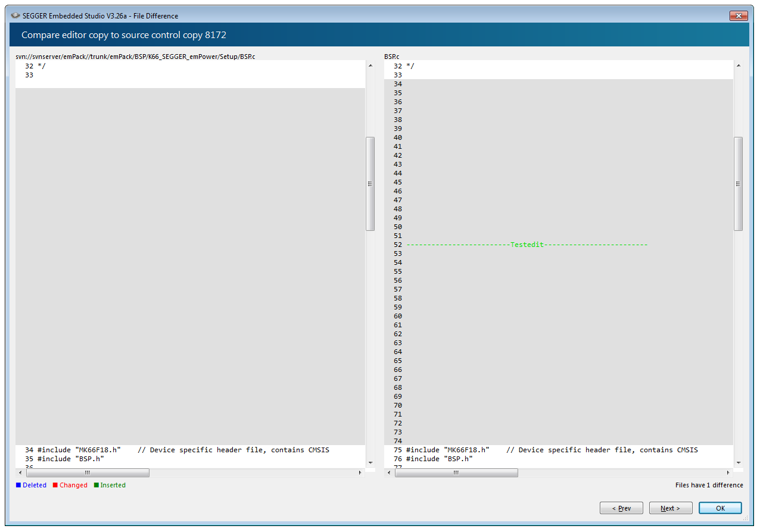
Task: Jump to next difference with Next button
Action: tap(671, 508)
